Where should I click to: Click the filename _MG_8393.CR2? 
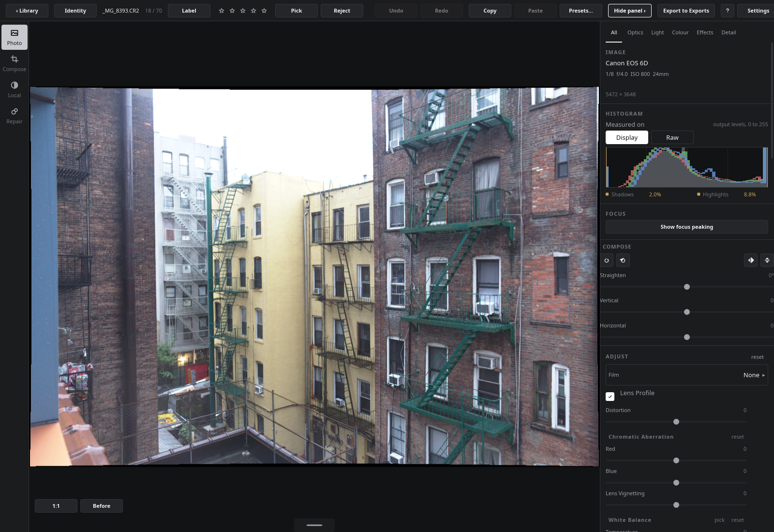121,11
